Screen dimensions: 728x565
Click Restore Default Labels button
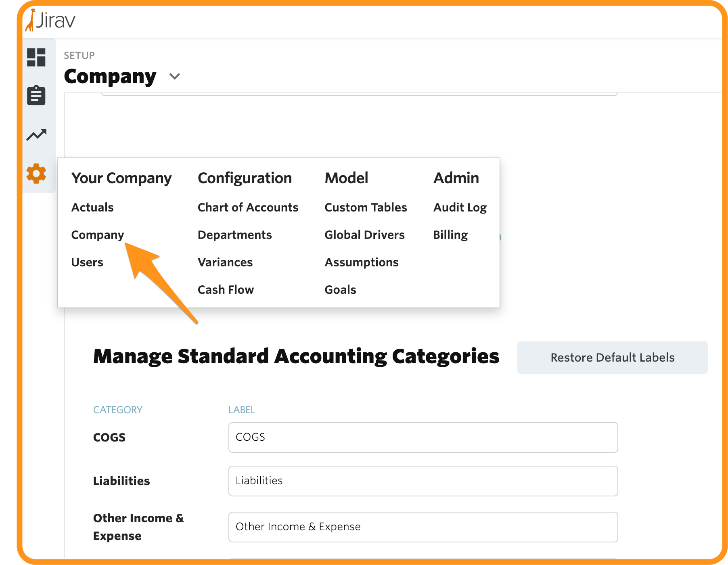(612, 358)
